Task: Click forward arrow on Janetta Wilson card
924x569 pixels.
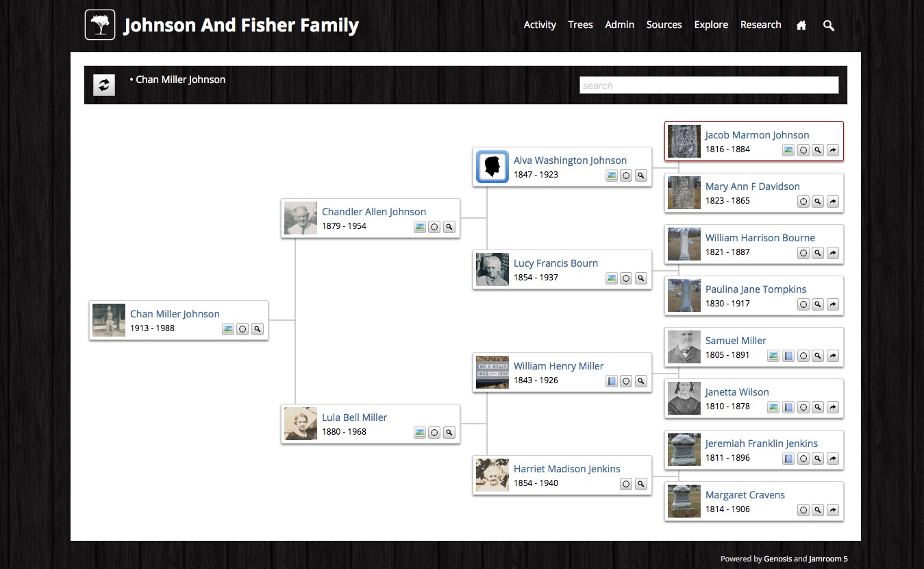Action: pos(833,407)
